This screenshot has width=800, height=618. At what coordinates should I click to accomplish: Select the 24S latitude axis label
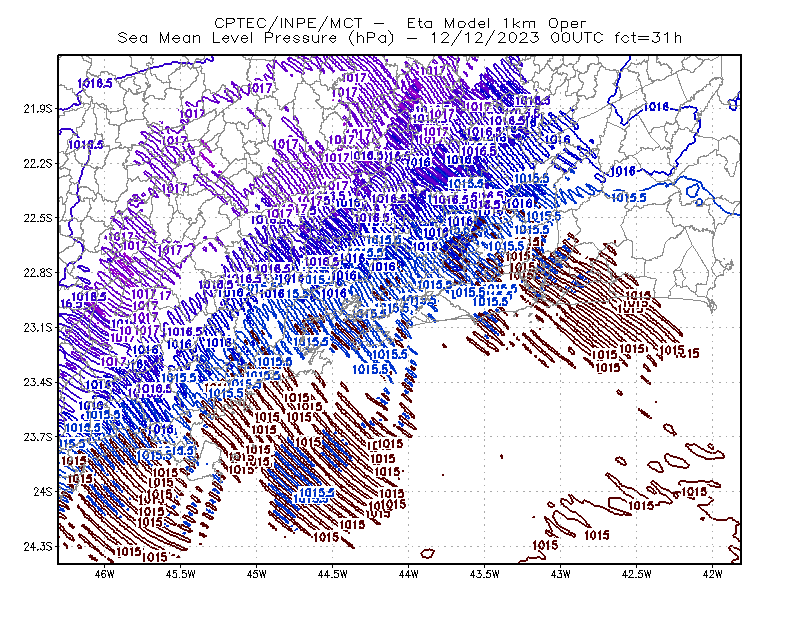pos(42,491)
